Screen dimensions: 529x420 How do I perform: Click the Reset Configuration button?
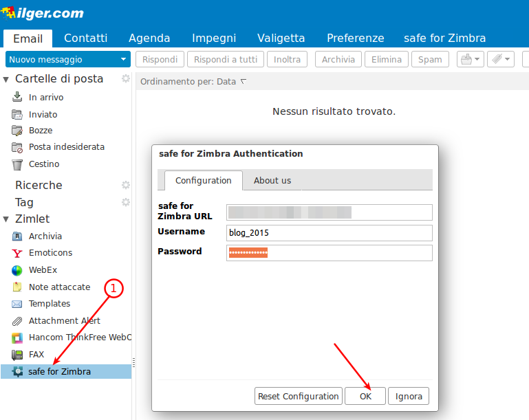(x=299, y=396)
